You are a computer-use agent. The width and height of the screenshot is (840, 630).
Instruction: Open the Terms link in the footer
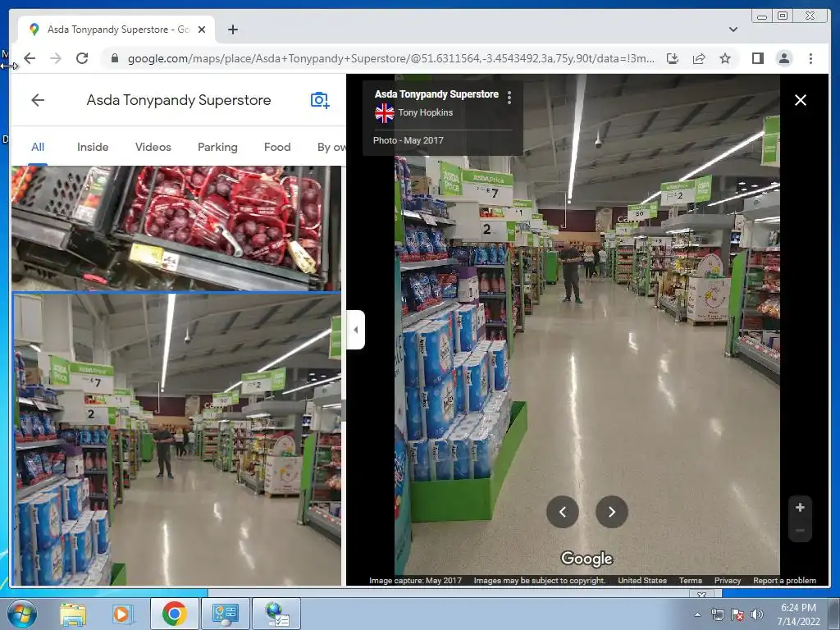[690, 580]
